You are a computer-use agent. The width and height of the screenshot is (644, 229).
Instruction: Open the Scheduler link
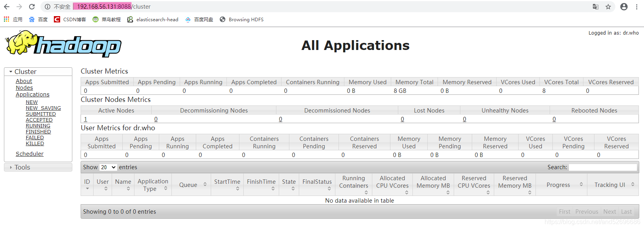[x=29, y=154]
